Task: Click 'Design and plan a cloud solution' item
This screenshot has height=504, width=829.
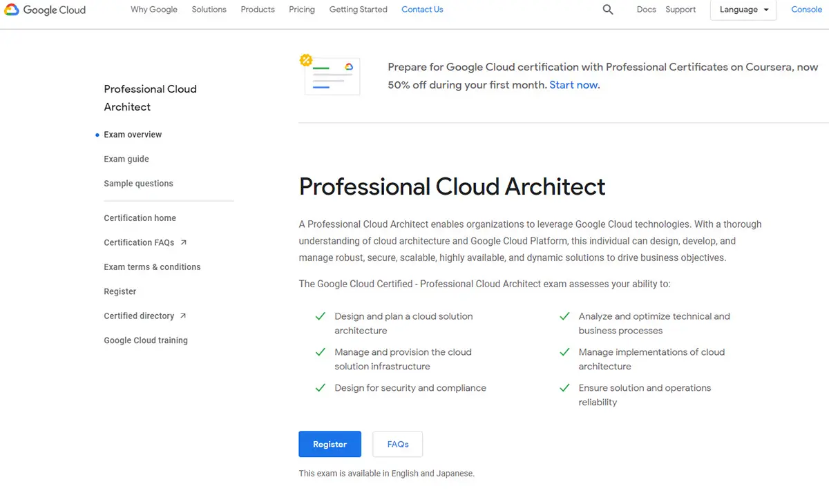Action: click(x=403, y=323)
